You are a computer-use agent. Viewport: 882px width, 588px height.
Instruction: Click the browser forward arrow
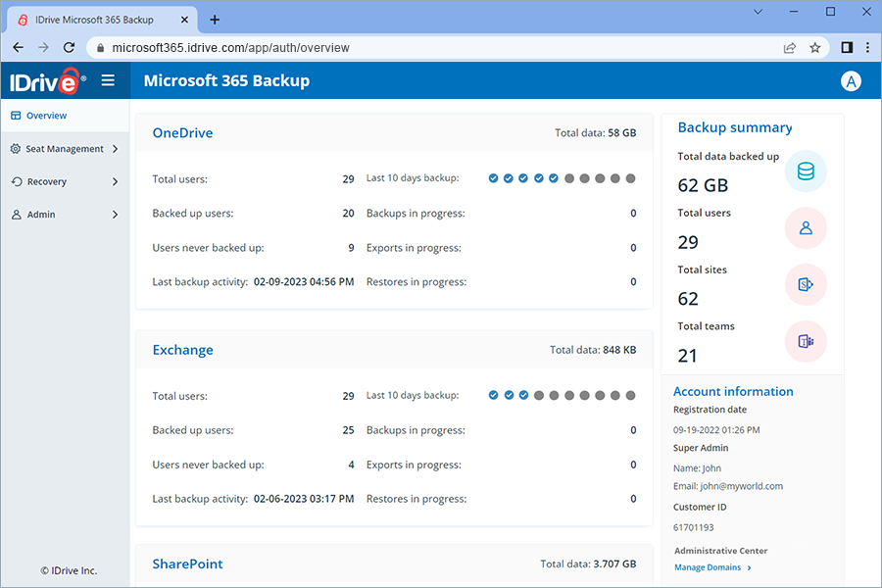pyautogui.click(x=43, y=48)
